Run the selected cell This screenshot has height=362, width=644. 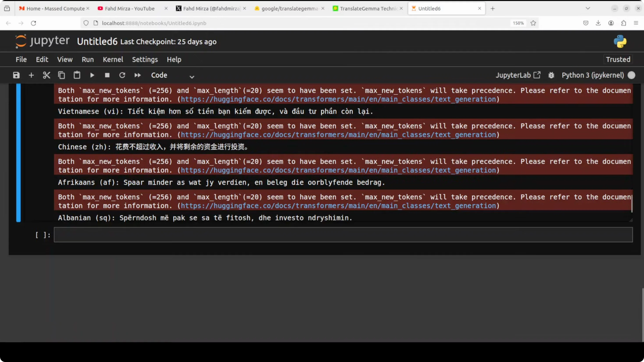tap(92, 75)
